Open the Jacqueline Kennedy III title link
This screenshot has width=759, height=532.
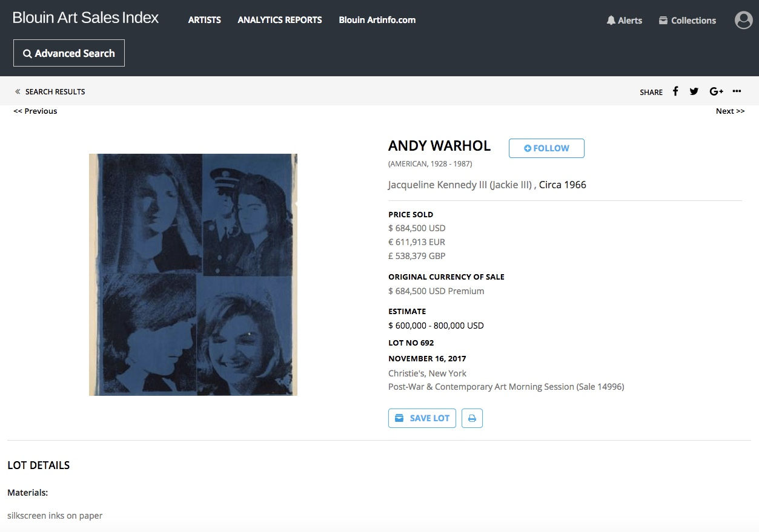[460, 185]
